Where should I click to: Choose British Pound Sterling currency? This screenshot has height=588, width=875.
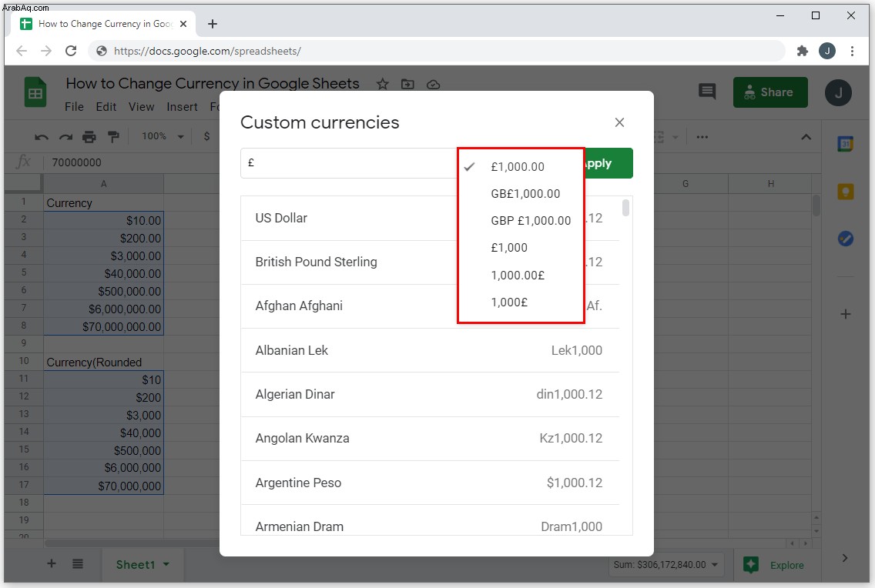tap(430, 262)
